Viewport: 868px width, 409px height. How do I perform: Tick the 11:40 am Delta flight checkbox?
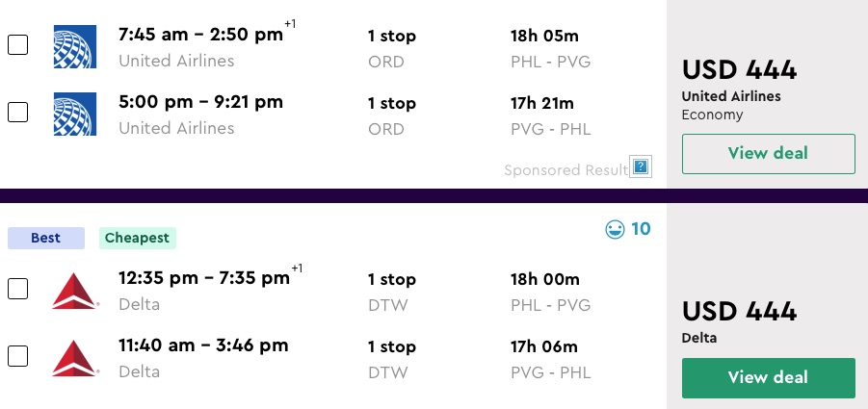pos(18,356)
